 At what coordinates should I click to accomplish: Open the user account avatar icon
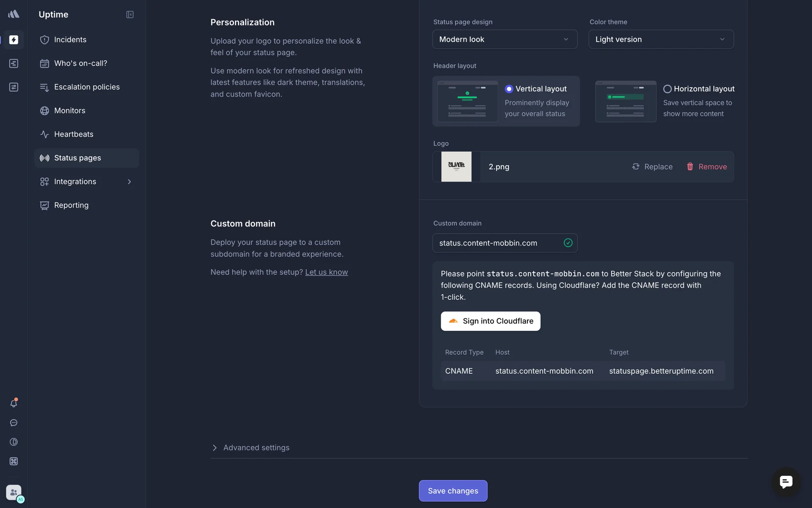tap(14, 492)
